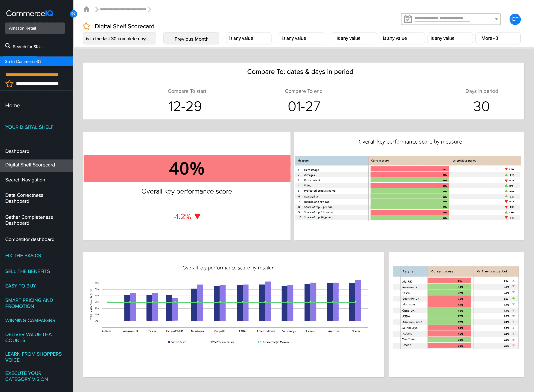Viewport: 534px width, 392px height.
Task: Click the Hero image score bar
Action: (410, 169)
